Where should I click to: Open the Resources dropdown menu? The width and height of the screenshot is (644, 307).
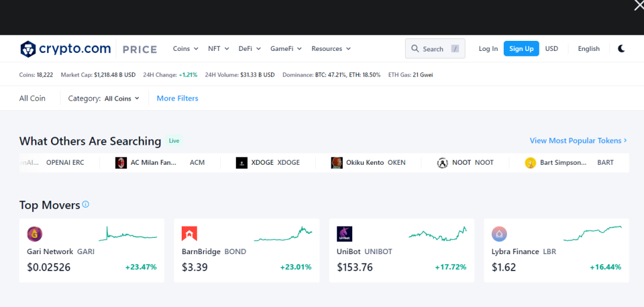pyautogui.click(x=331, y=48)
